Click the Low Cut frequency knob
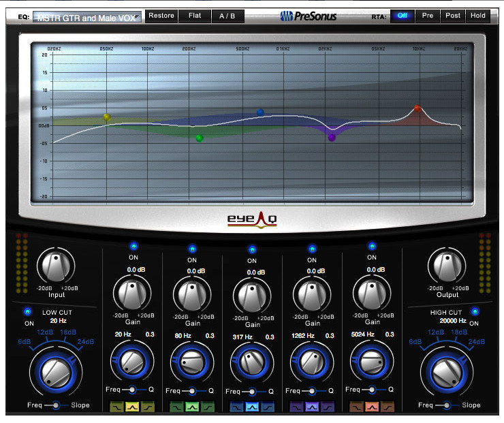Viewport: 504px width, 423px height. pyautogui.click(x=56, y=373)
